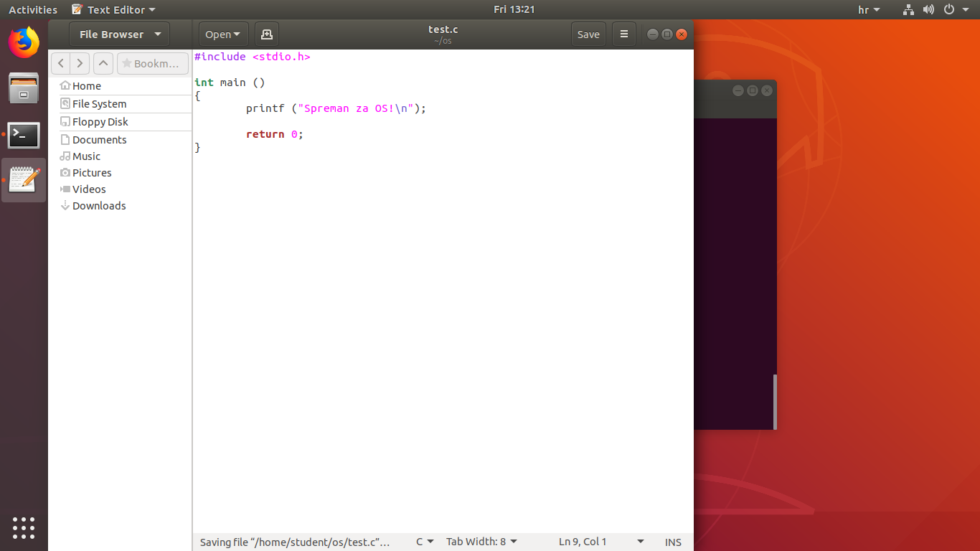Show Applications grid in the dock
The image size is (980, 551).
coord(24,527)
